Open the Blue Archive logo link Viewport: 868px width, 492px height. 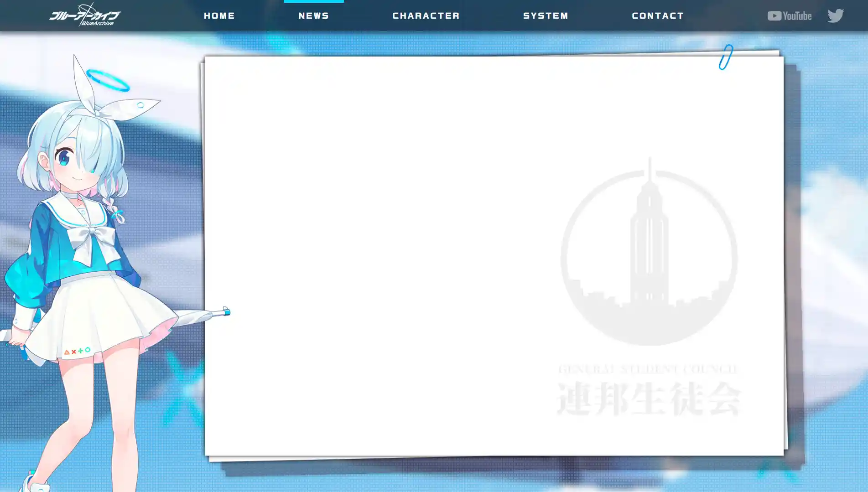[85, 15]
